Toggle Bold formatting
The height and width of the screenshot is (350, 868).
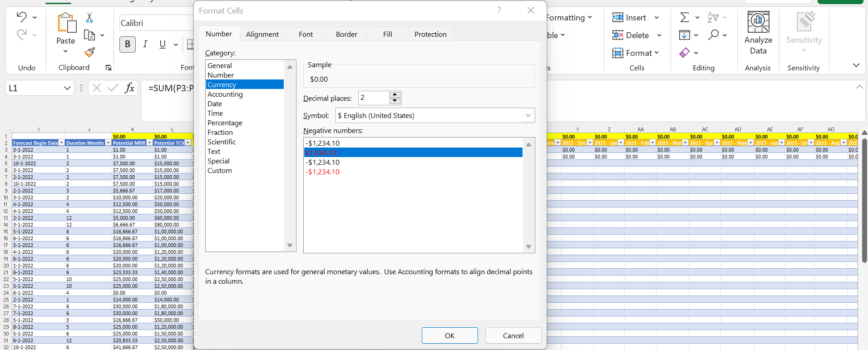click(x=128, y=44)
